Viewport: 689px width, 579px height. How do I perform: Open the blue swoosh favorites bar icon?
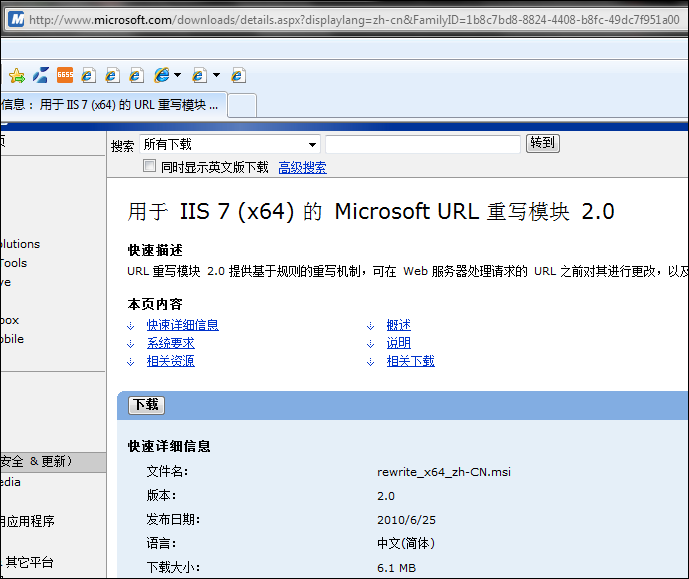tap(41, 75)
